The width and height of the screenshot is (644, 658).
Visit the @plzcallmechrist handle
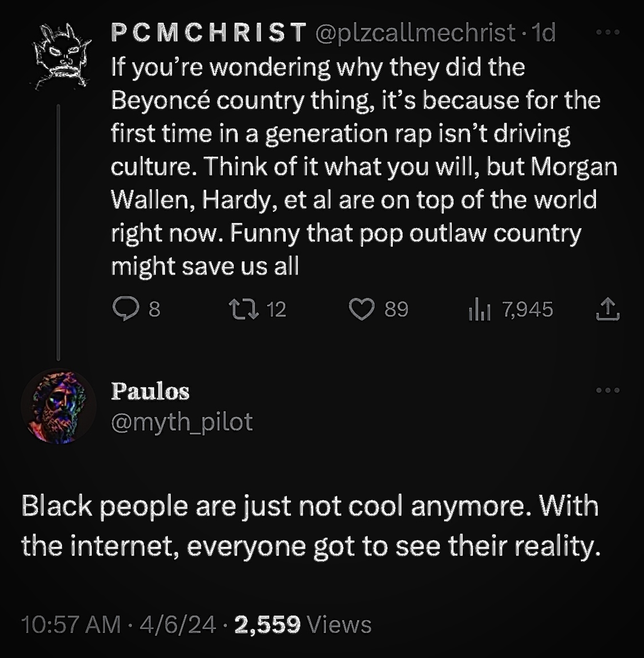(x=415, y=32)
